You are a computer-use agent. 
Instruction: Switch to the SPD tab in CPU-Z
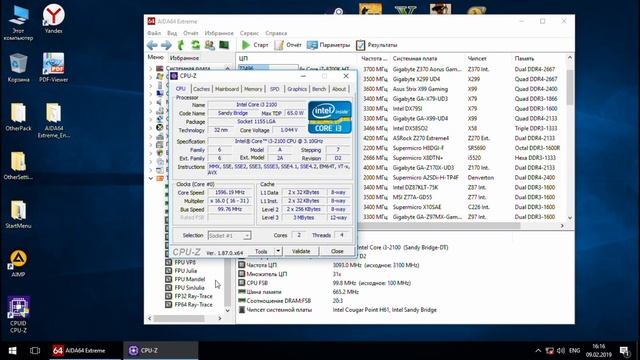[275, 89]
